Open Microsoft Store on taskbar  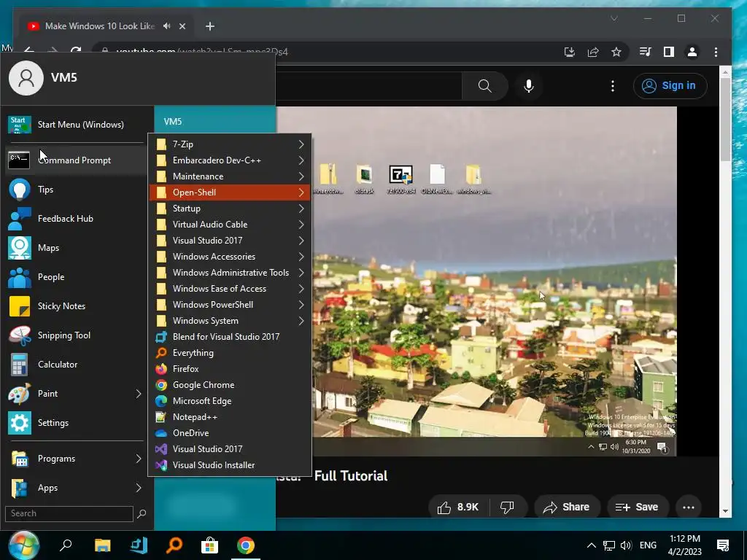coord(209,545)
